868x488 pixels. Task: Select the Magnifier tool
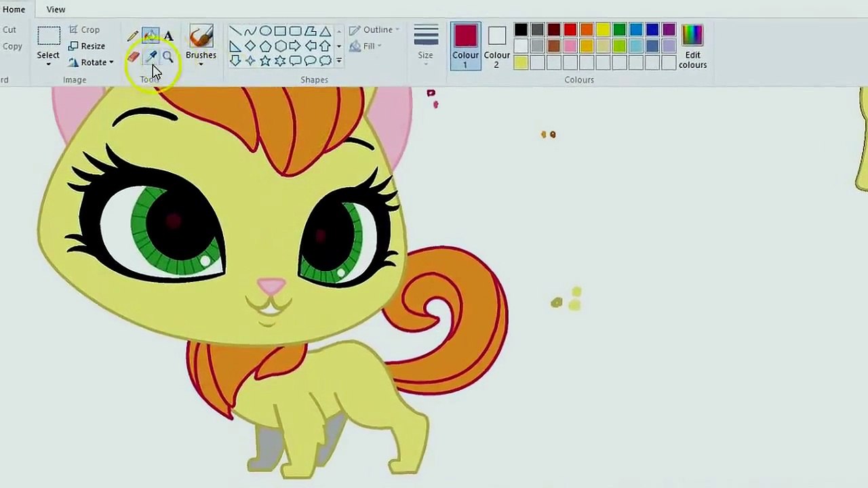coord(168,58)
